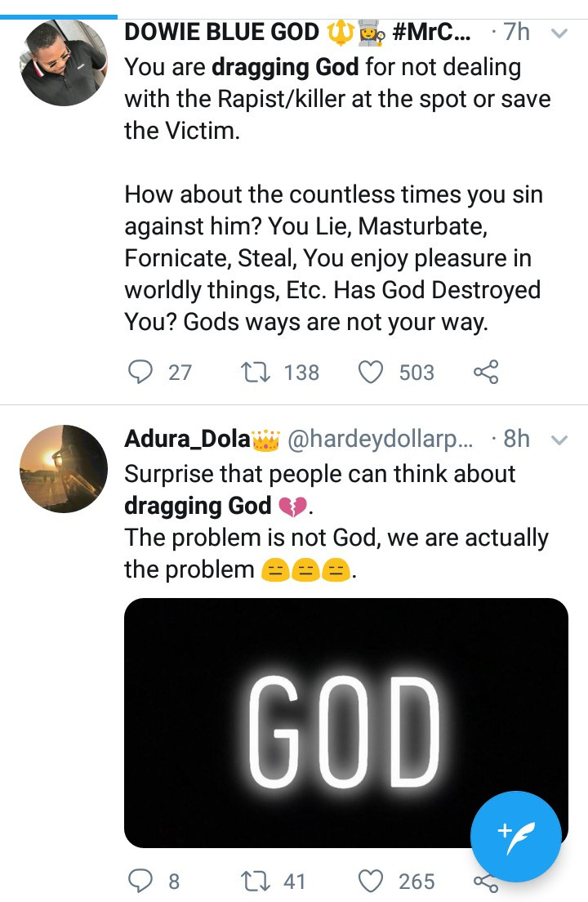The height and width of the screenshot is (902, 588).
Task: Open the 8h timestamp on second tweet
Action: point(518,440)
